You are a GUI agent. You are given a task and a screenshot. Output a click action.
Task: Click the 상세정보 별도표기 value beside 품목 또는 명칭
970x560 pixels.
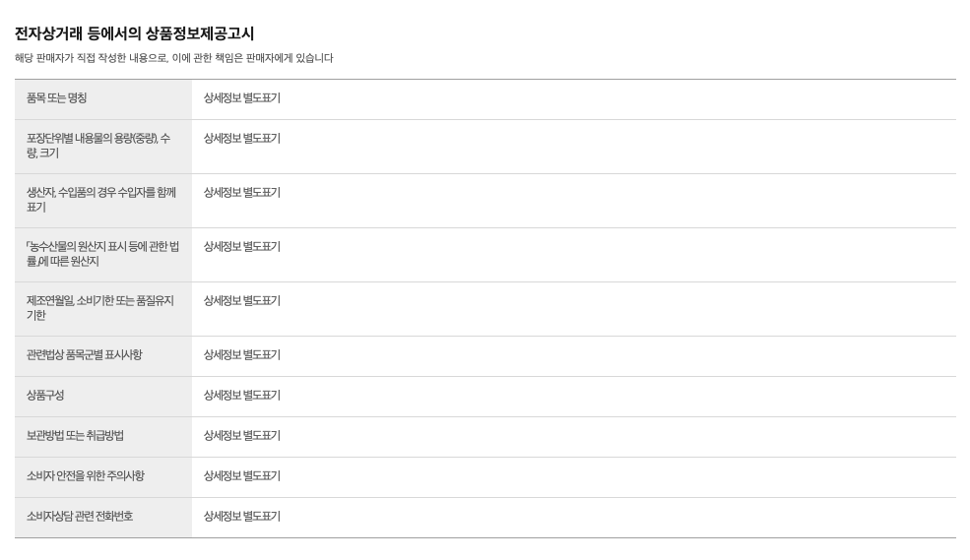(242, 98)
